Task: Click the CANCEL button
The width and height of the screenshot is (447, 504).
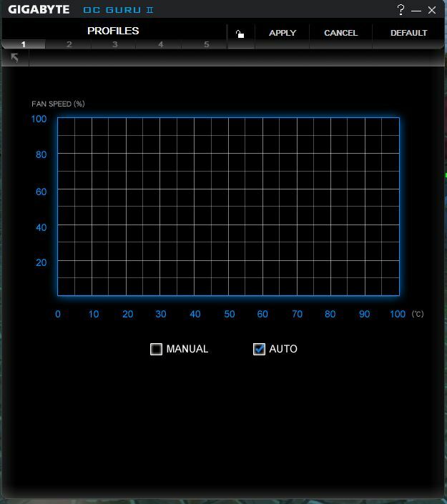Action: [340, 33]
